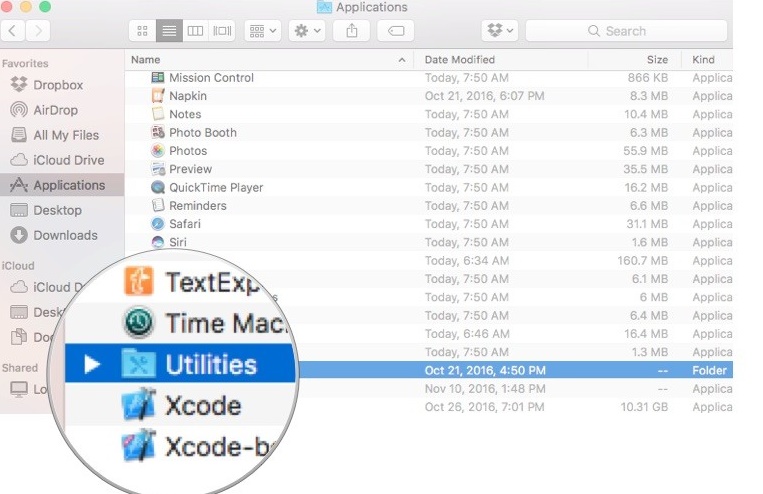Open the Dropbox toolbar dropdown
Image resolution: width=763 pixels, height=494 pixels.
pyautogui.click(x=500, y=31)
